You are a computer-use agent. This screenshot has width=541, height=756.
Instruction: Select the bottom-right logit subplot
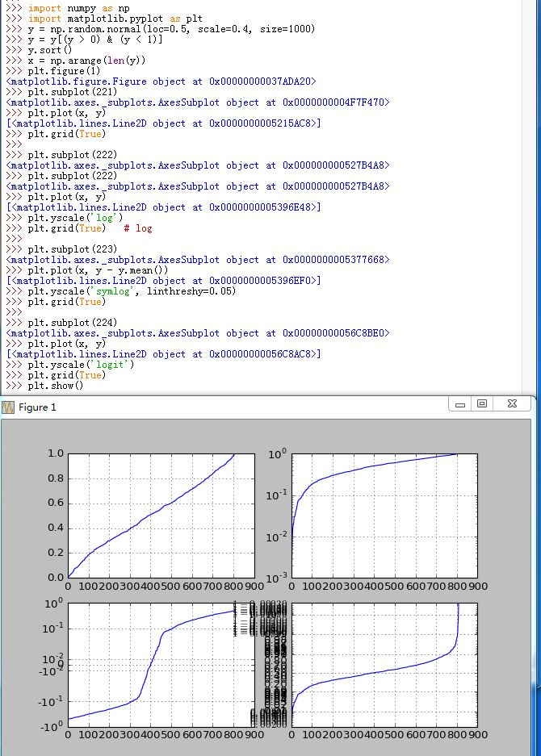[384, 665]
